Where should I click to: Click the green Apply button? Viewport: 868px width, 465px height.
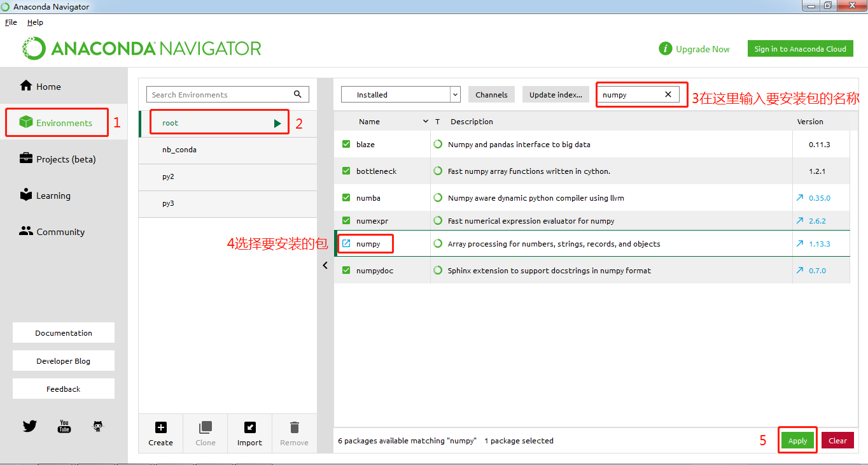[797, 441]
